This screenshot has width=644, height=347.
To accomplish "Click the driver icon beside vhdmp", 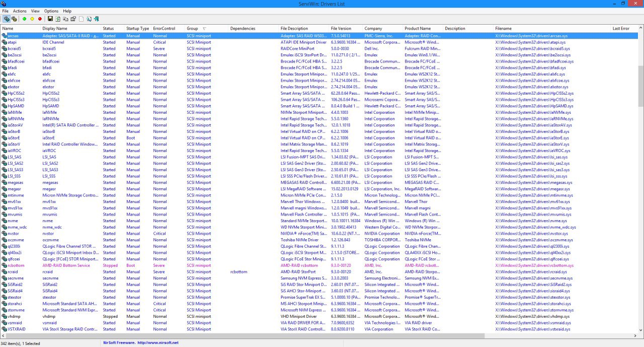I will [x=5, y=317].
